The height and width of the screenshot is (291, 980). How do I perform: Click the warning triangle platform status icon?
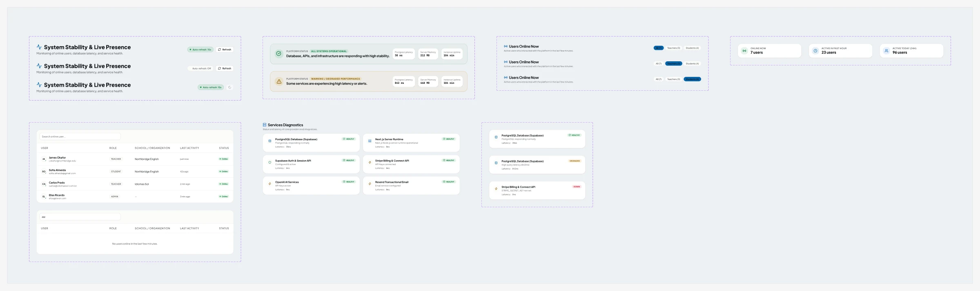click(278, 81)
